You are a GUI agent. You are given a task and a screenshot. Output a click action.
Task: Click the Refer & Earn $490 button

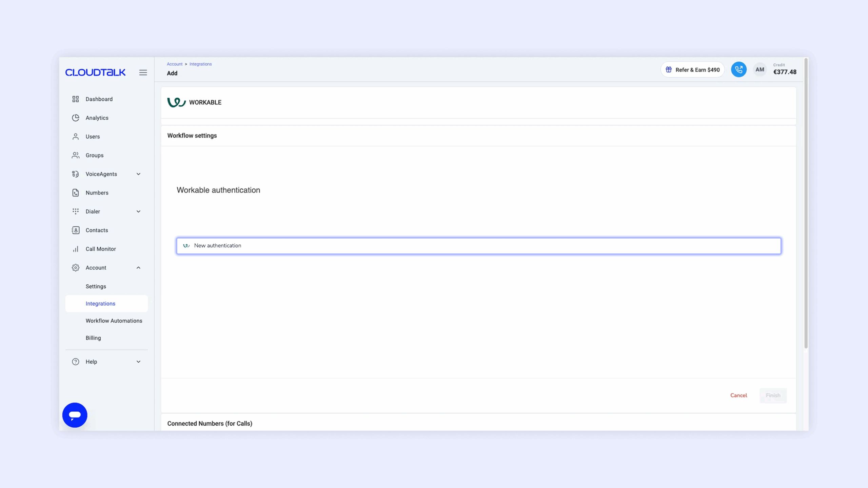coord(692,70)
